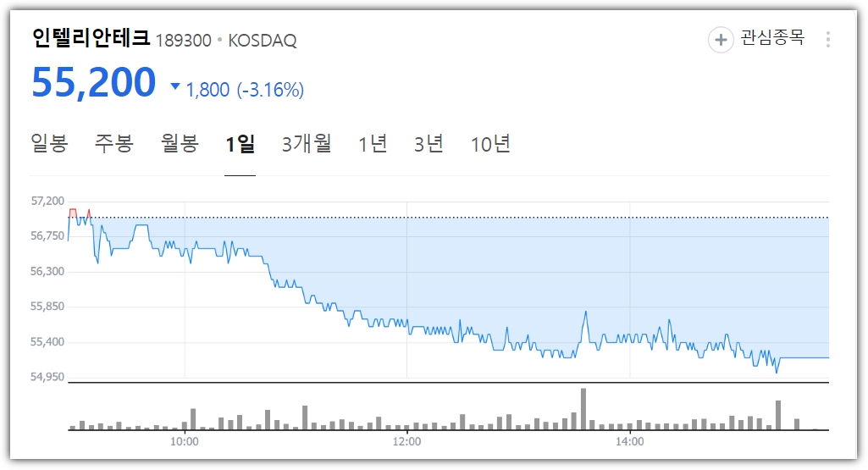
Task: Click the stock code 189300
Action: pyautogui.click(x=183, y=41)
